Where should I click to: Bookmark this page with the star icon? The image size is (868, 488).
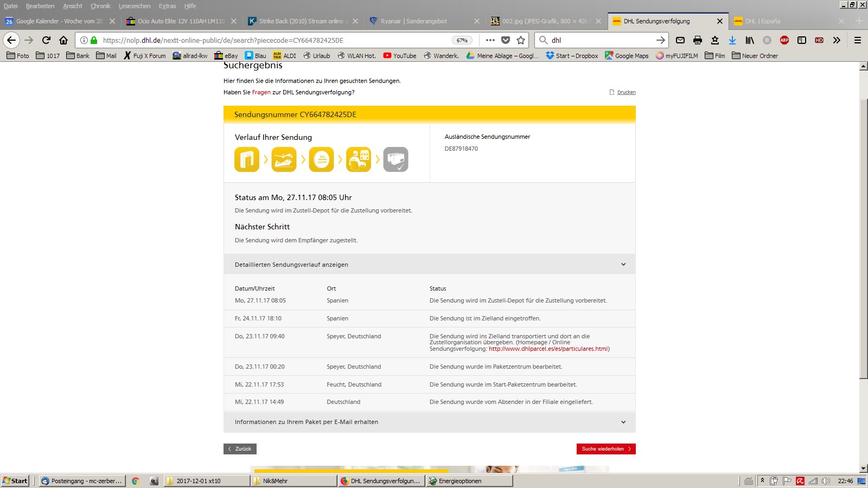coord(521,40)
